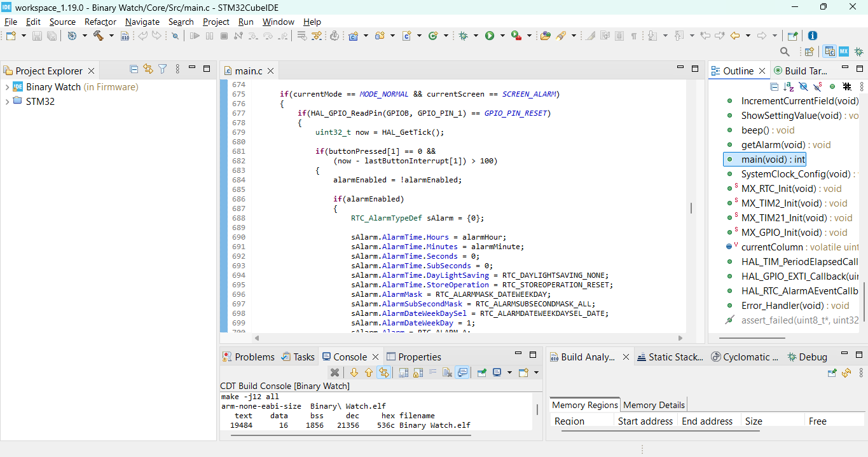Open the Project Explorer view menu dots

click(177, 69)
